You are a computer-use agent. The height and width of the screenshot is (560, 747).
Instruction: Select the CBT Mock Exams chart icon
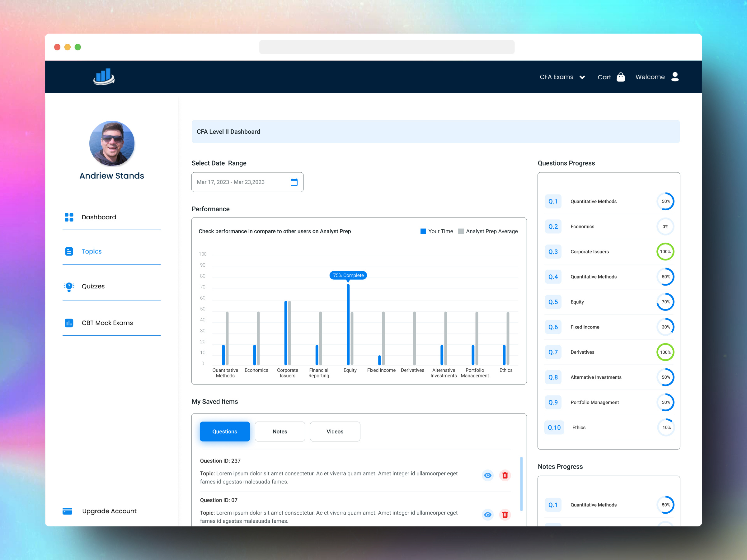[x=69, y=323]
